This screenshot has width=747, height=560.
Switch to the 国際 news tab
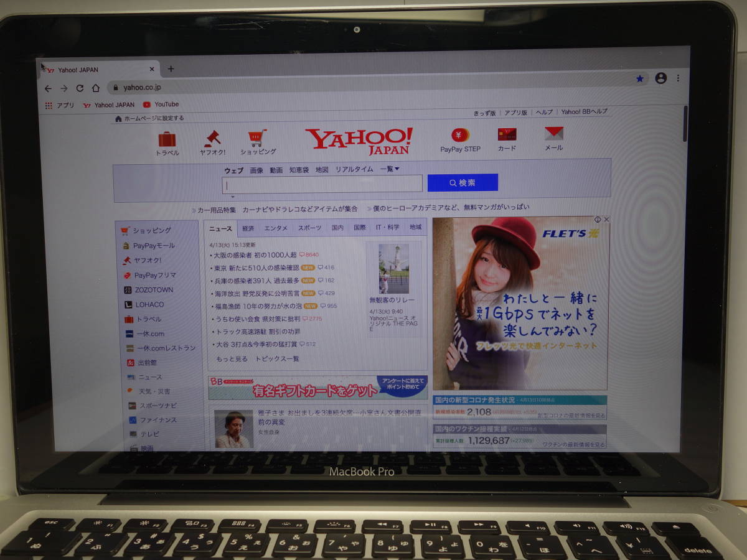[x=360, y=228]
